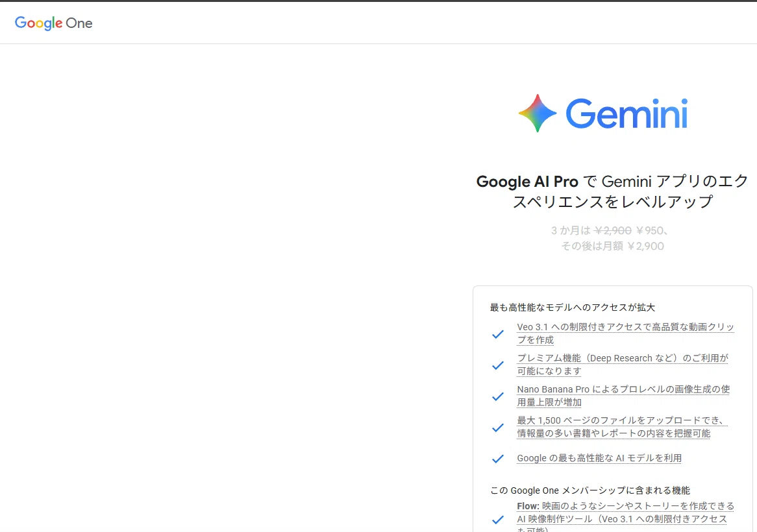Viewport: 757px width, 532px height.
Task: Click checkmark beside Nano Banana Pro item
Action: click(x=498, y=397)
